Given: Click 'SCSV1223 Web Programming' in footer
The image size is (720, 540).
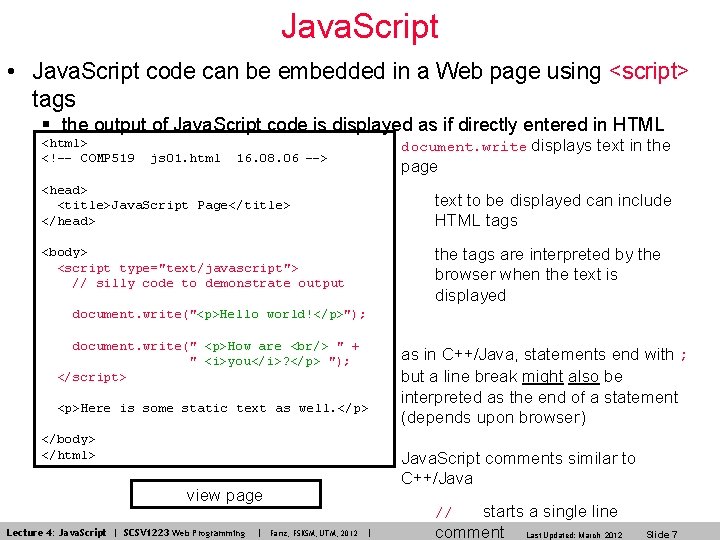Looking at the screenshot, I should [184, 533].
